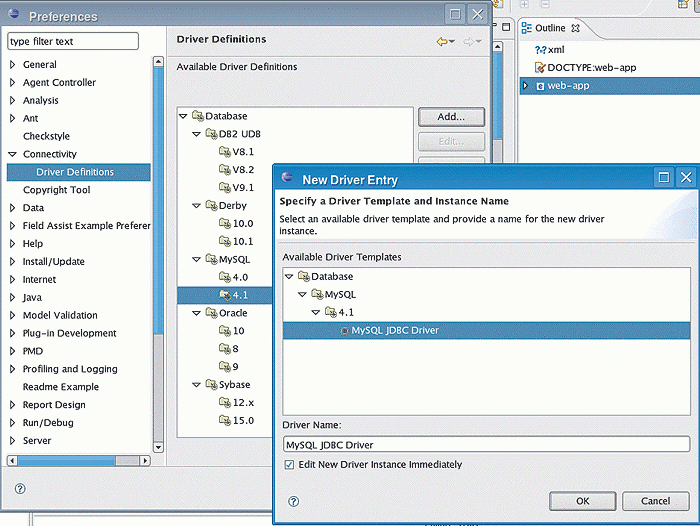Click the Add... driver definition button
The height and width of the screenshot is (526, 700).
tap(450, 118)
